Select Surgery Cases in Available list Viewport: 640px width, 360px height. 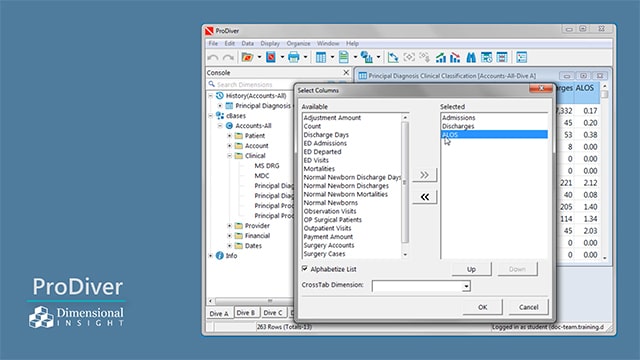coord(324,254)
